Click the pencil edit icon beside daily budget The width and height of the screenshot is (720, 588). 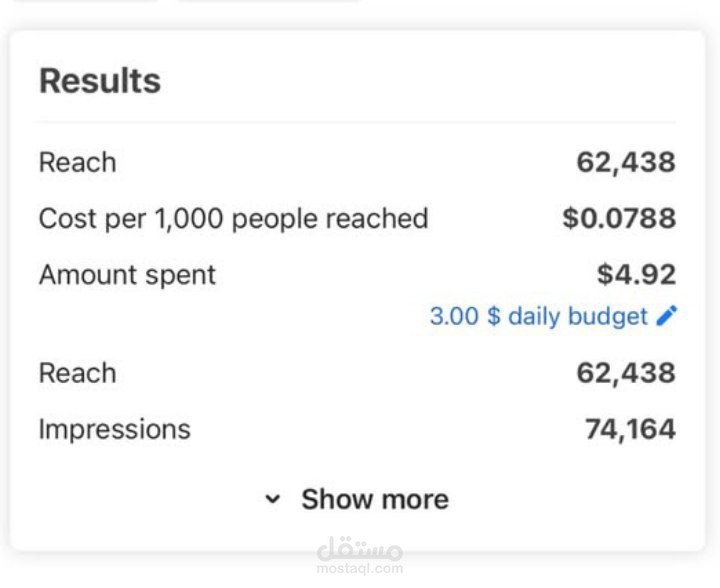point(667,317)
